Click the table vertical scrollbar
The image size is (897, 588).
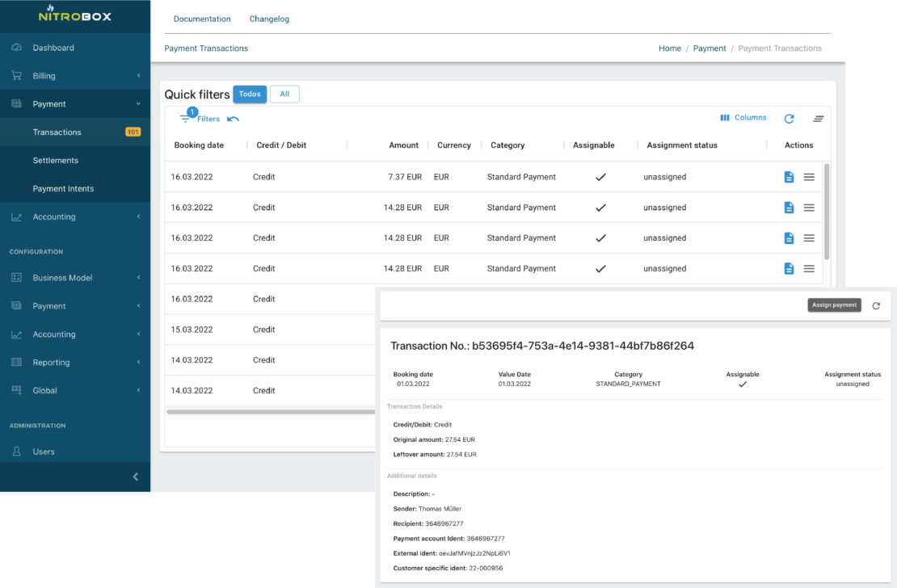coord(827,212)
